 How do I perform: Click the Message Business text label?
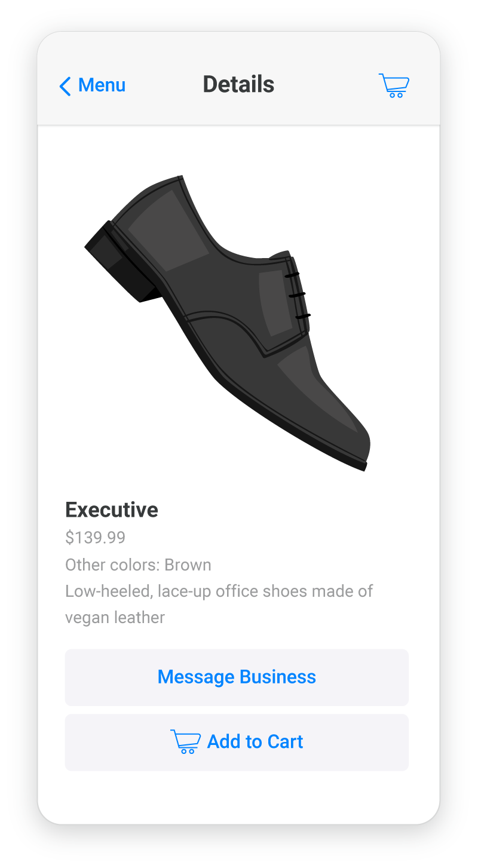tap(237, 677)
